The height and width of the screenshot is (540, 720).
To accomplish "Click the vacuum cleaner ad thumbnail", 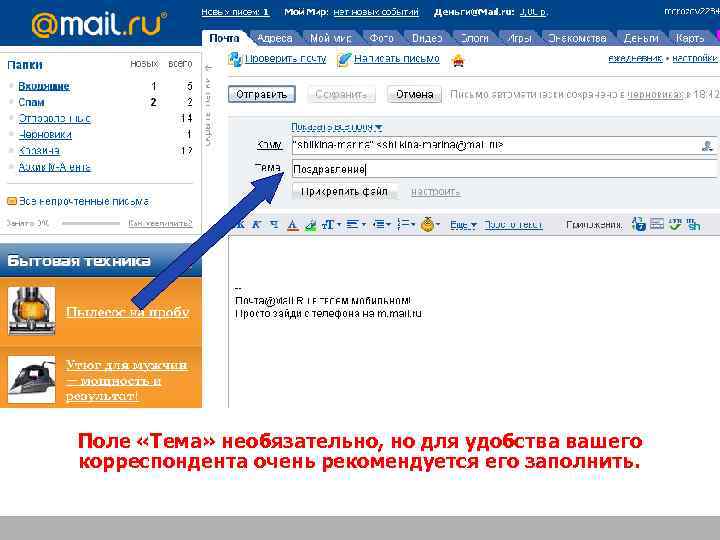I will [31, 311].
